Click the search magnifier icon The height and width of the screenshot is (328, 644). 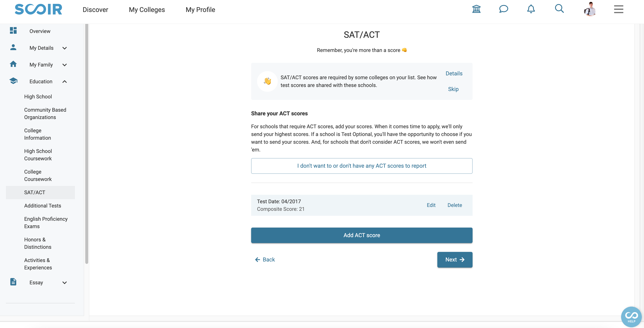(x=559, y=9)
